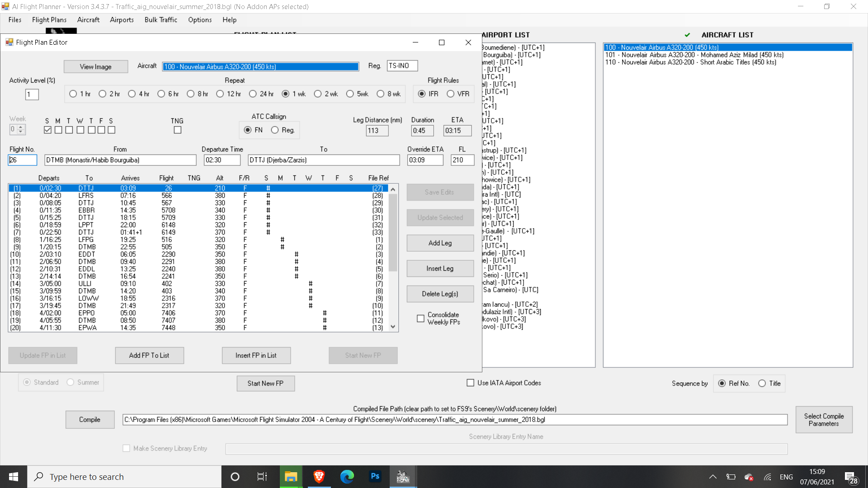The height and width of the screenshot is (488, 868).
Task: Click the Aircraft selection field
Action: (x=260, y=66)
